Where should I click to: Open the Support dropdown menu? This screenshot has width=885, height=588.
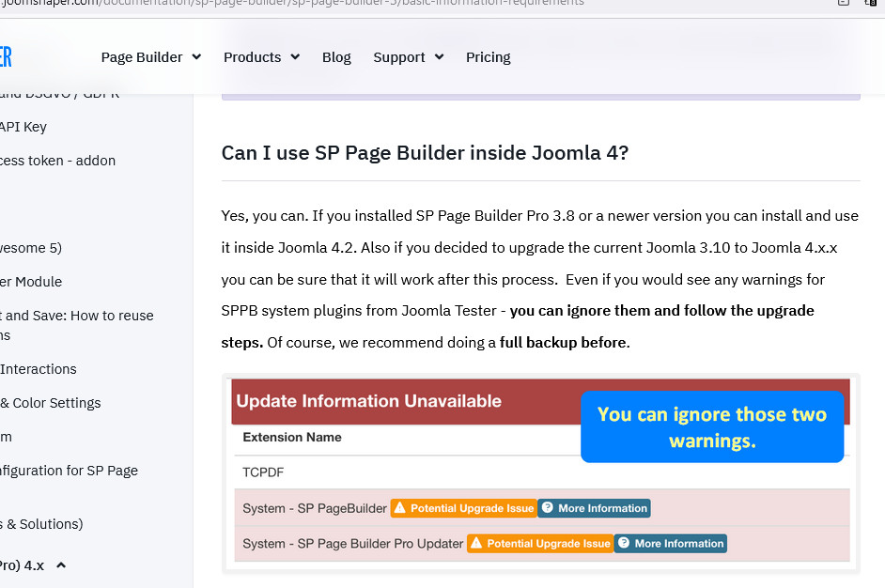point(408,57)
